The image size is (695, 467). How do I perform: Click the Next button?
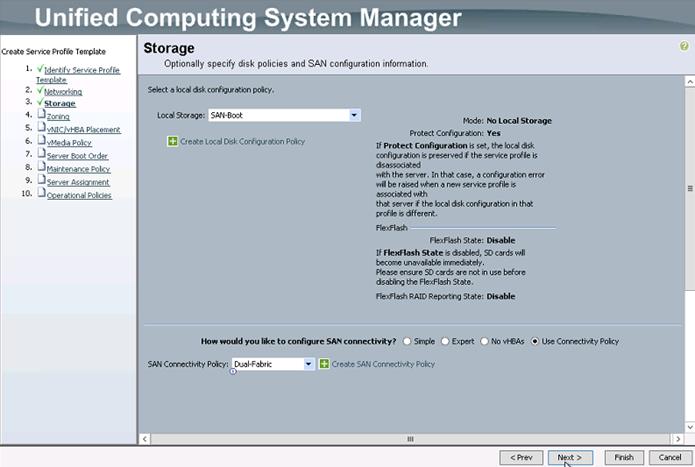(x=570, y=457)
